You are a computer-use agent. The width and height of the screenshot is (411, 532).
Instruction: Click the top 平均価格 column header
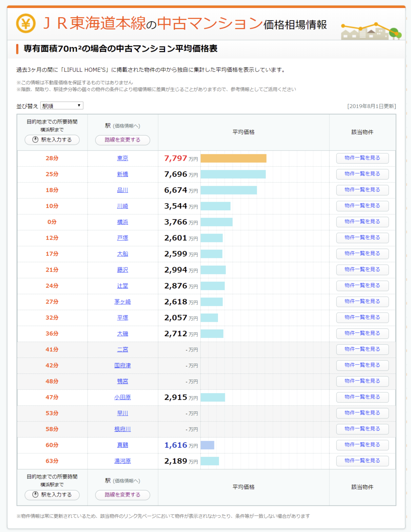(x=243, y=132)
